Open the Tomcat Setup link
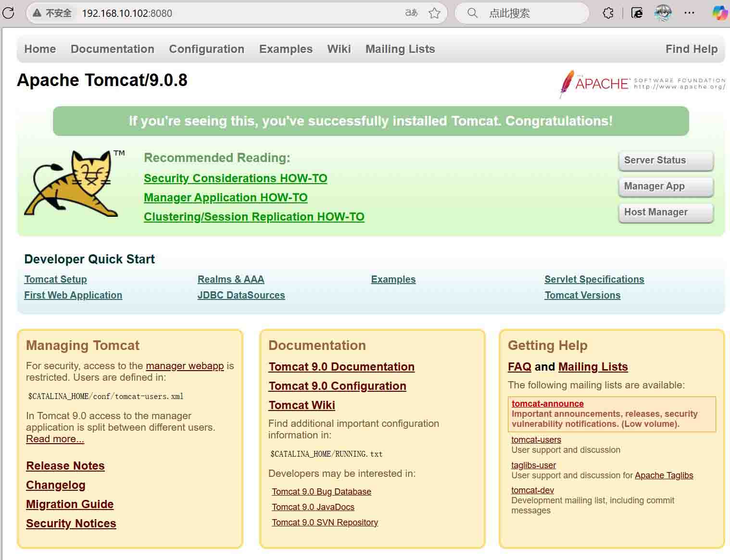 coord(56,279)
